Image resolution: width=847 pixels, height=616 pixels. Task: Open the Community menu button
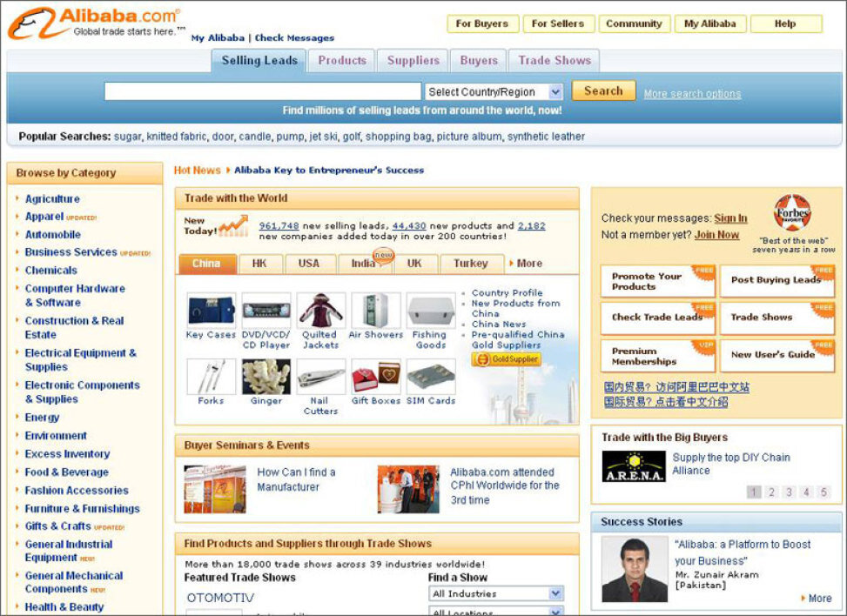(x=635, y=23)
